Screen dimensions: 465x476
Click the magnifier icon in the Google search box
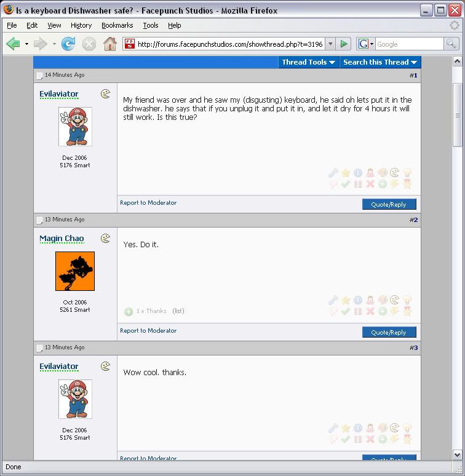pos(451,44)
